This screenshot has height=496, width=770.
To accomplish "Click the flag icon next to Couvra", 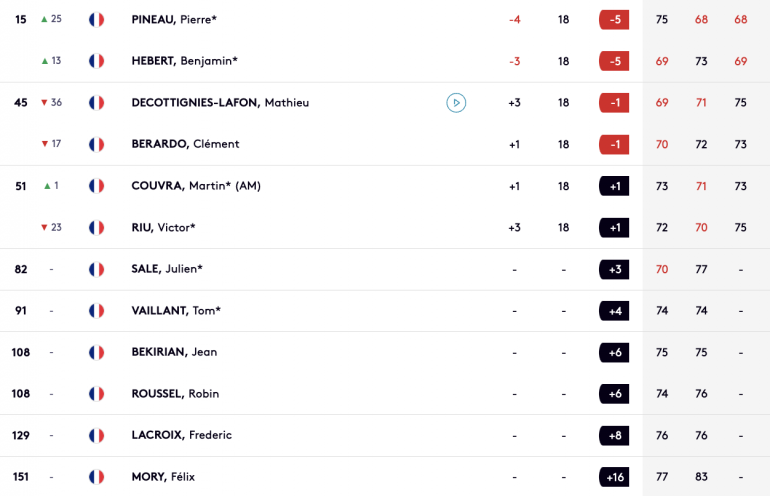I will pyautogui.click(x=96, y=186).
